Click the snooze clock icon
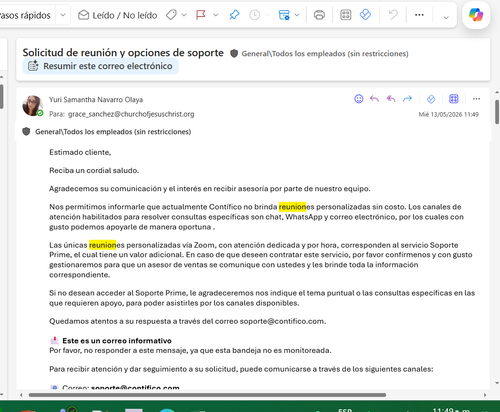The width and height of the screenshot is (500, 412). pyautogui.click(x=255, y=15)
